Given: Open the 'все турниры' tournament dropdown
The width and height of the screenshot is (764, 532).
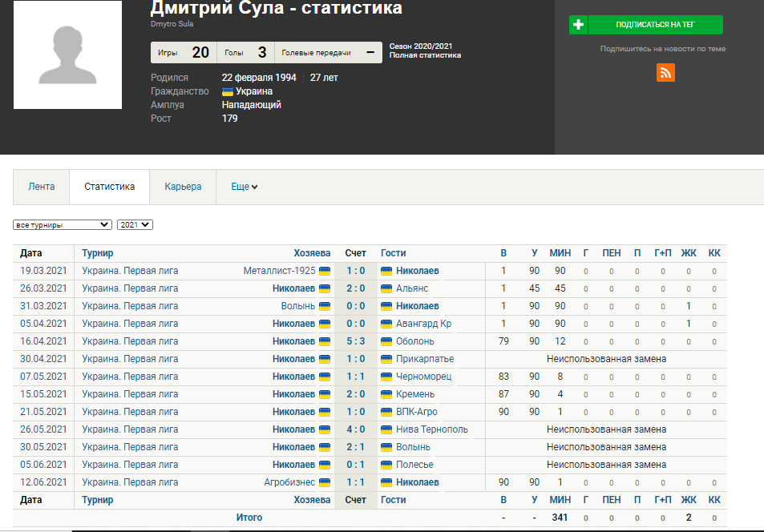Looking at the screenshot, I should (x=63, y=225).
